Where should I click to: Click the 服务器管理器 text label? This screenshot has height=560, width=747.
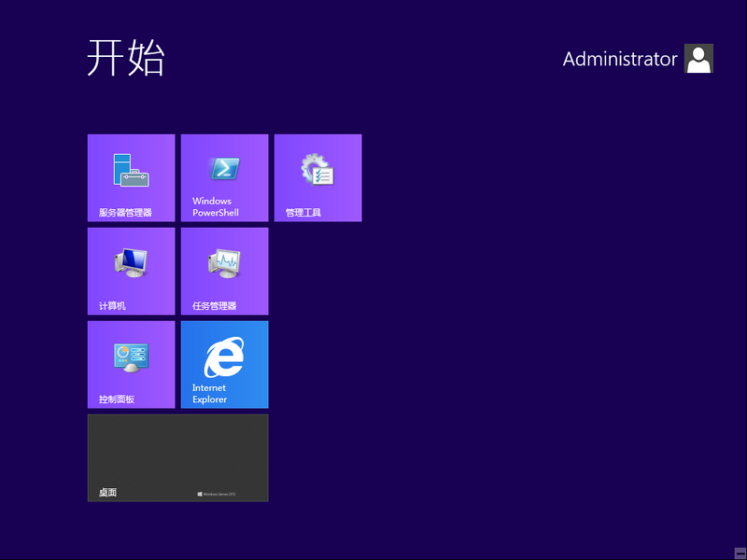coord(125,213)
